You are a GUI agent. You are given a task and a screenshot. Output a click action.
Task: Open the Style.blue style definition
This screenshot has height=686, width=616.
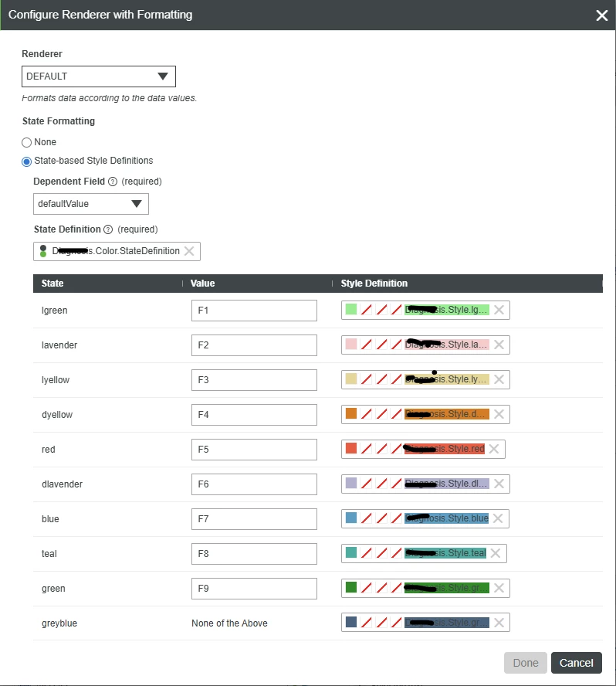click(x=446, y=518)
